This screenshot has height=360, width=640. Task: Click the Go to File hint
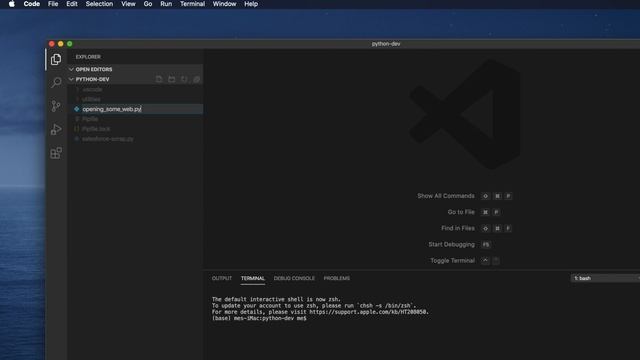461,212
